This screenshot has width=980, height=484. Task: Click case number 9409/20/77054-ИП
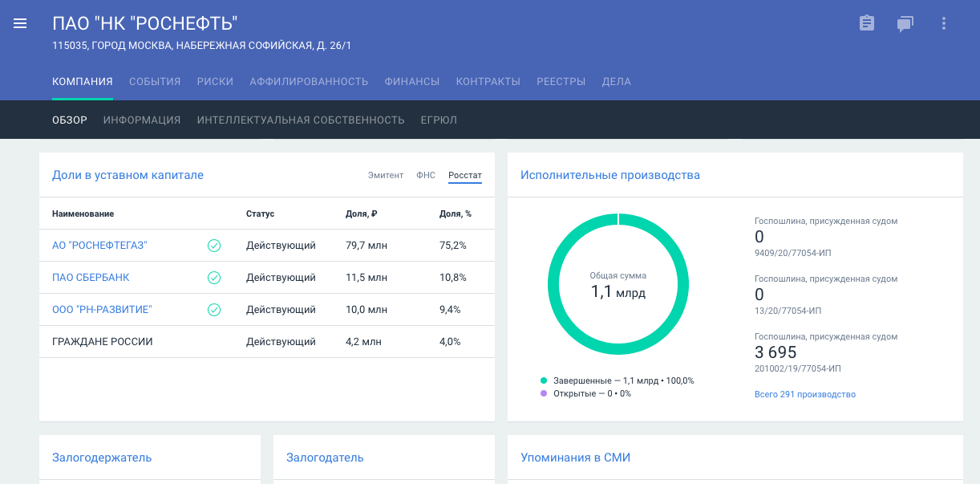[x=795, y=253]
